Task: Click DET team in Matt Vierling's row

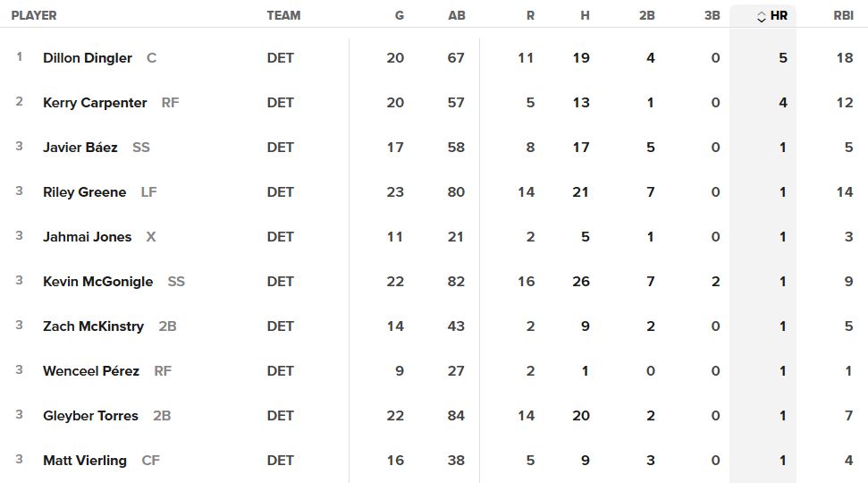Action: [280, 461]
